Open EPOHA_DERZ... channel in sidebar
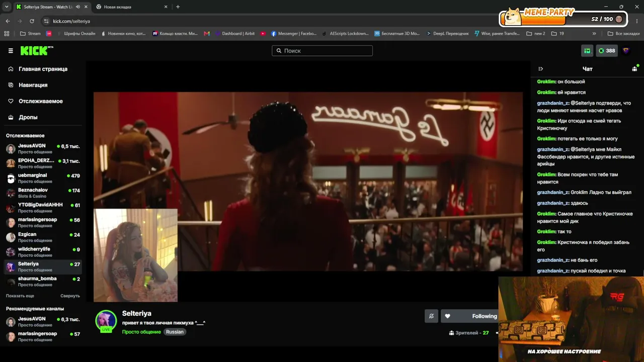The width and height of the screenshot is (644, 362). (x=43, y=163)
